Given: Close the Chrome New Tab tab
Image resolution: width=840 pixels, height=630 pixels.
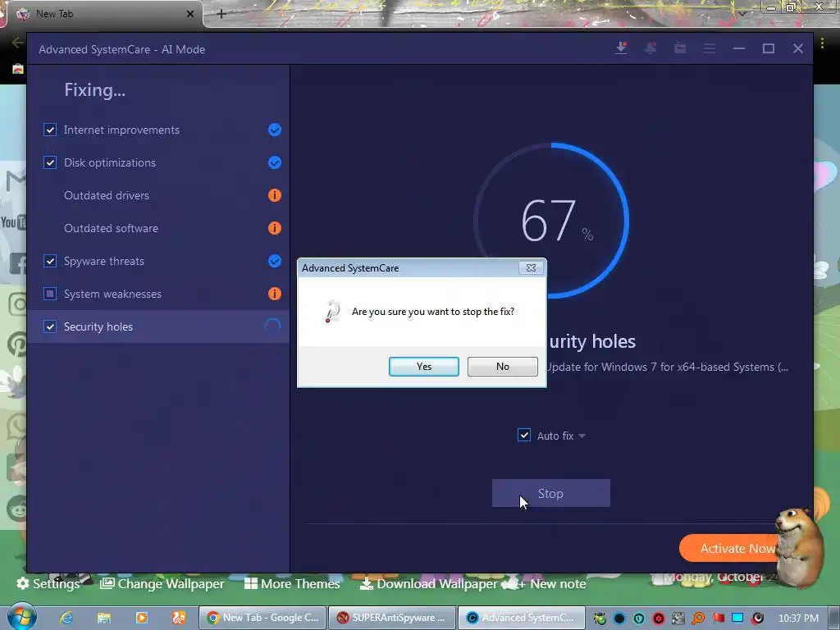Looking at the screenshot, I should coord(190,14).
